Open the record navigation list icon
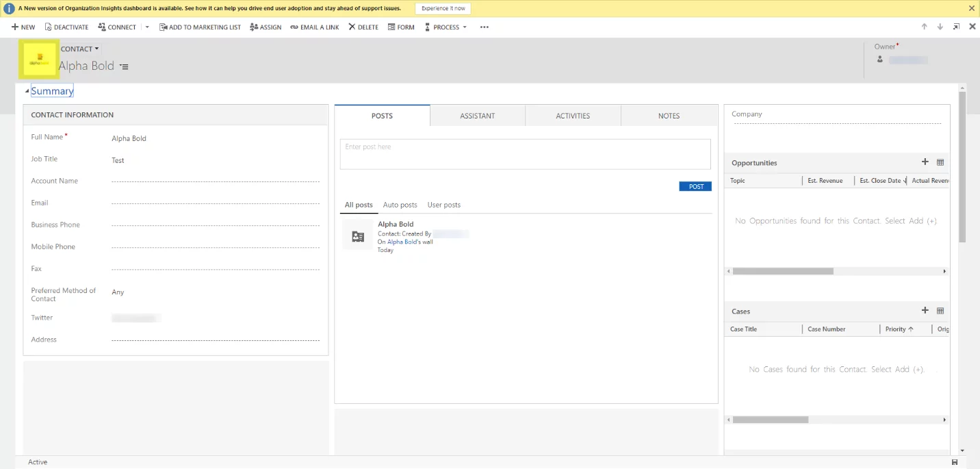This screenshot has width=980, height=469. (124, 66)
